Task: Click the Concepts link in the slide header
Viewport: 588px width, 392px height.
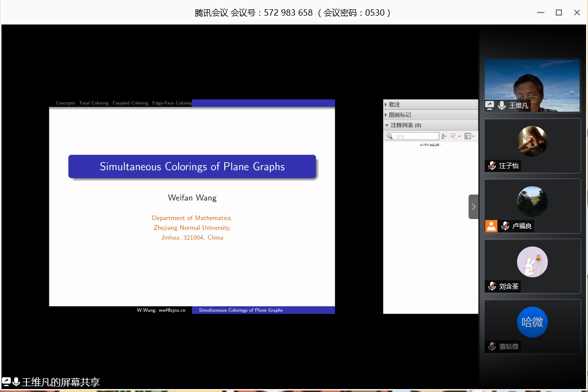Action: (x=65, y=103)
